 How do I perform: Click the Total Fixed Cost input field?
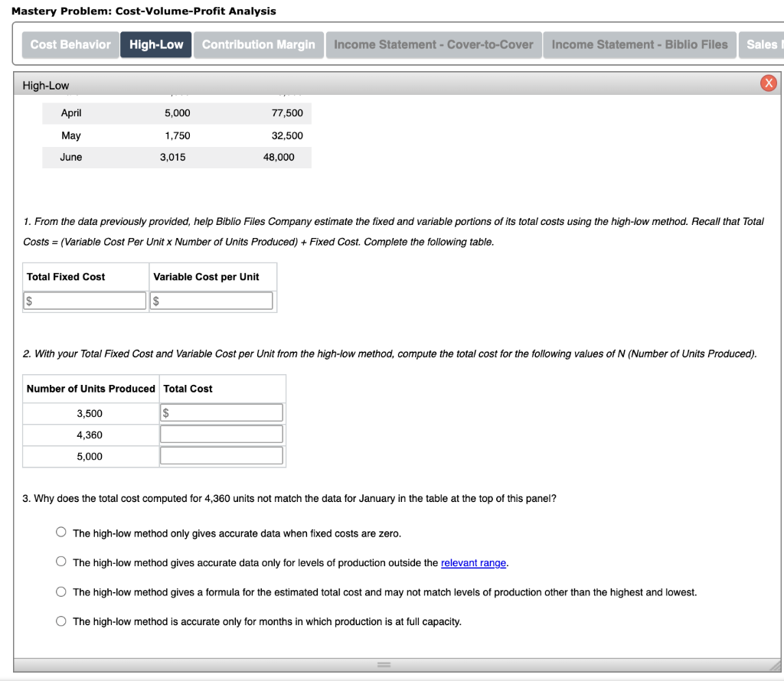[84, 301]
